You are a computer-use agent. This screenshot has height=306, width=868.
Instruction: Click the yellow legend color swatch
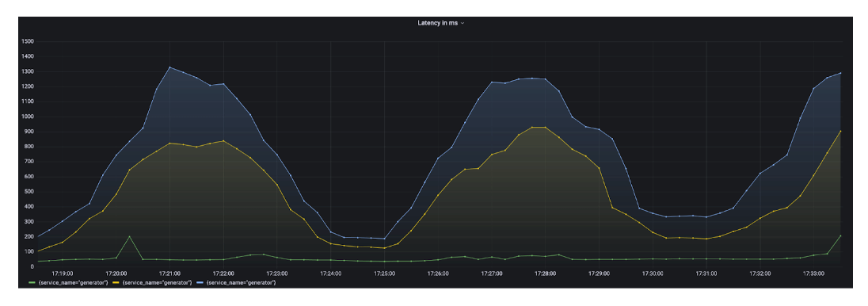click(x=116, y=283)
